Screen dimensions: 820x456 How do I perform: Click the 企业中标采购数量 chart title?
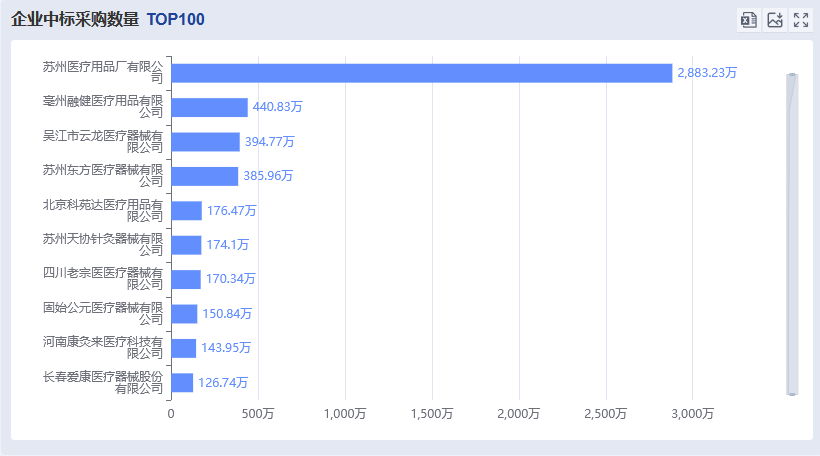[x=75, y=20]
